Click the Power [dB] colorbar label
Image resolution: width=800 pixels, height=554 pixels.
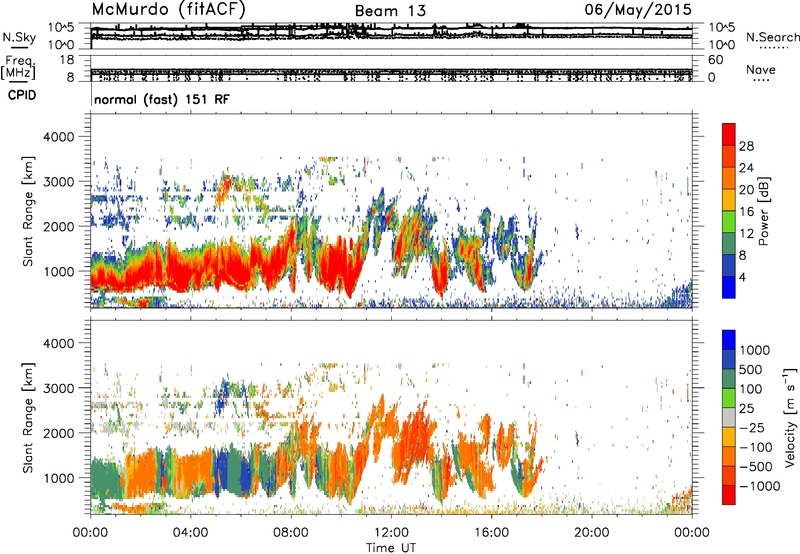coord(764,212)
